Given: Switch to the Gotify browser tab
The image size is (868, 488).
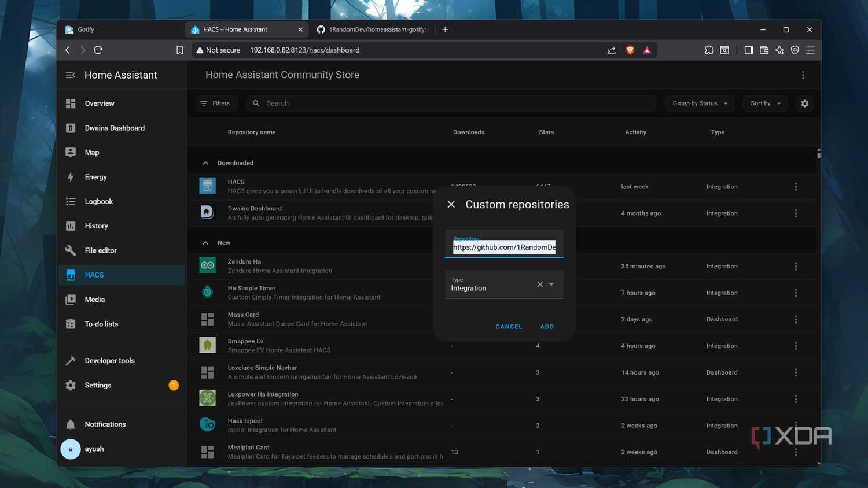Looking at the screenshot, I should tap(122, 29).
